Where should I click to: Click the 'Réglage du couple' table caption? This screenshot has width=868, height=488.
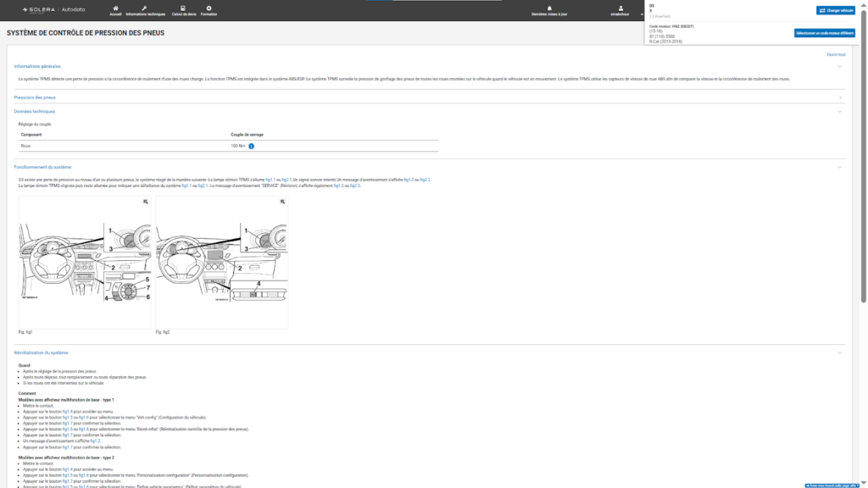point(34,125)
